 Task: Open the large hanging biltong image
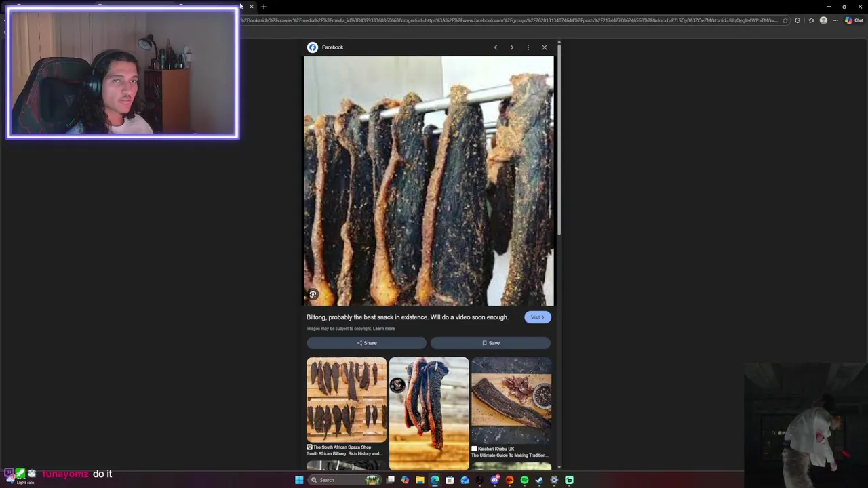(x=429, y=181)
